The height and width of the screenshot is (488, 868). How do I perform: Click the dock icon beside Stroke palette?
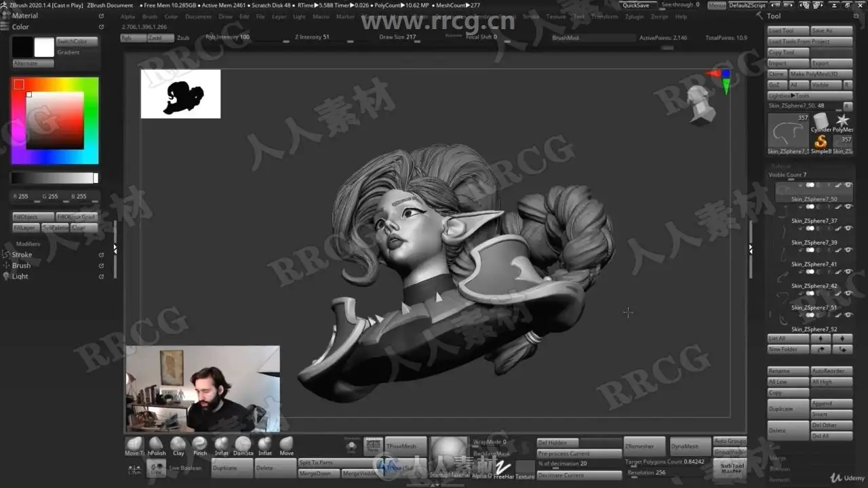[x=101, y=255]
